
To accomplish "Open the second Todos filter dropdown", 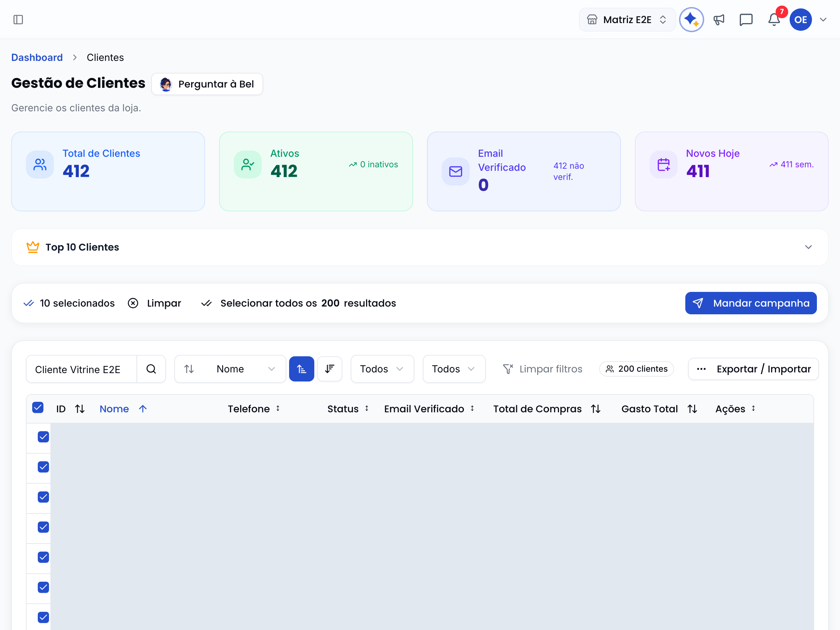I will tap(454, 369).
